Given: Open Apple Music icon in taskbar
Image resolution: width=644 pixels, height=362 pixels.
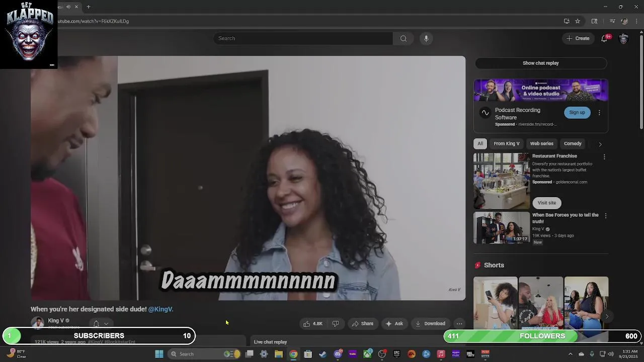Looking at the screenshot, I should 441,354.
